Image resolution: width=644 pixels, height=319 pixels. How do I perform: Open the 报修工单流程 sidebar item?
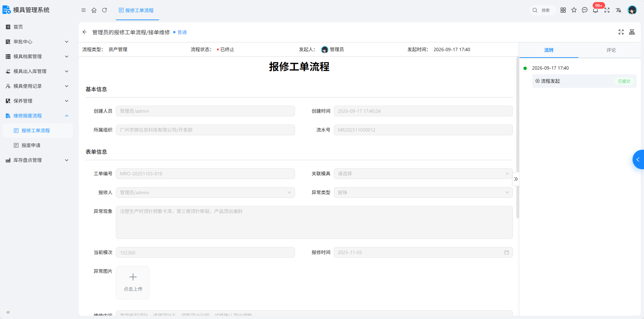[38, 131]
